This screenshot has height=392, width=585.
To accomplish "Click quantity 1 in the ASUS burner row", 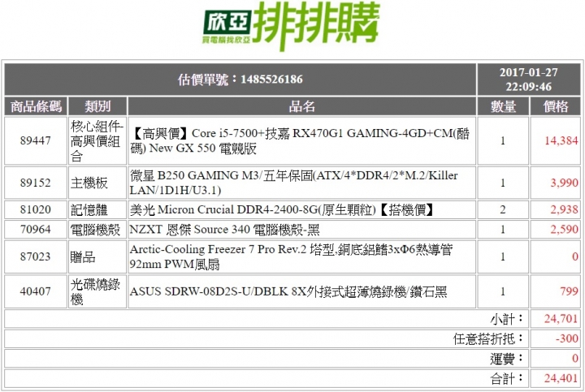I will 503,291.
